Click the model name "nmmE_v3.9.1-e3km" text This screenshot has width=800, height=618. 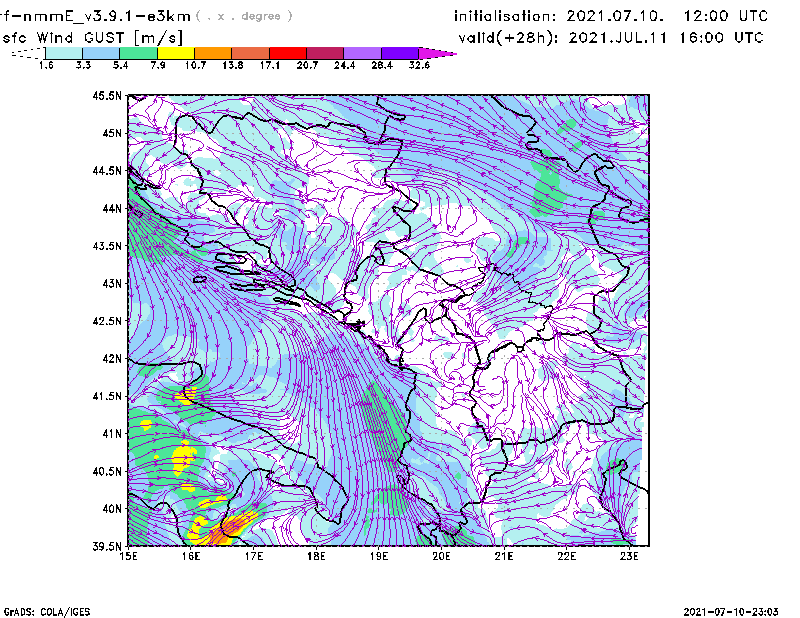pos(106,16)
